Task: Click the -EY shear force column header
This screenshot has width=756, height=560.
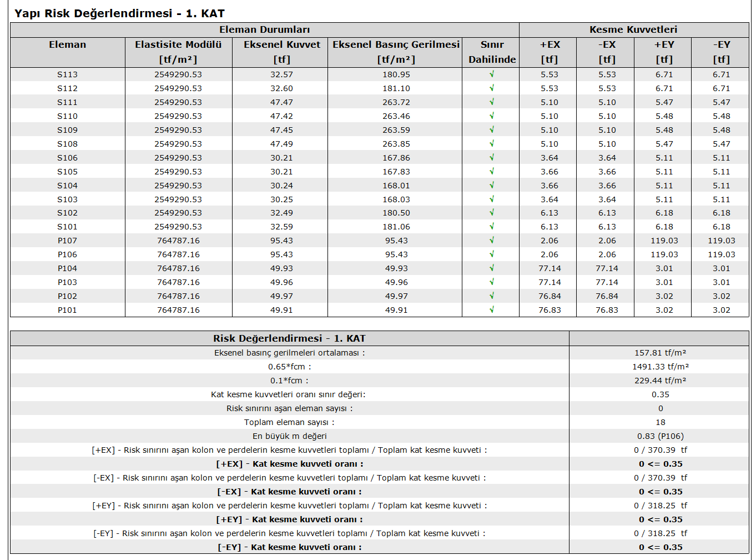Action: [721, 52]
